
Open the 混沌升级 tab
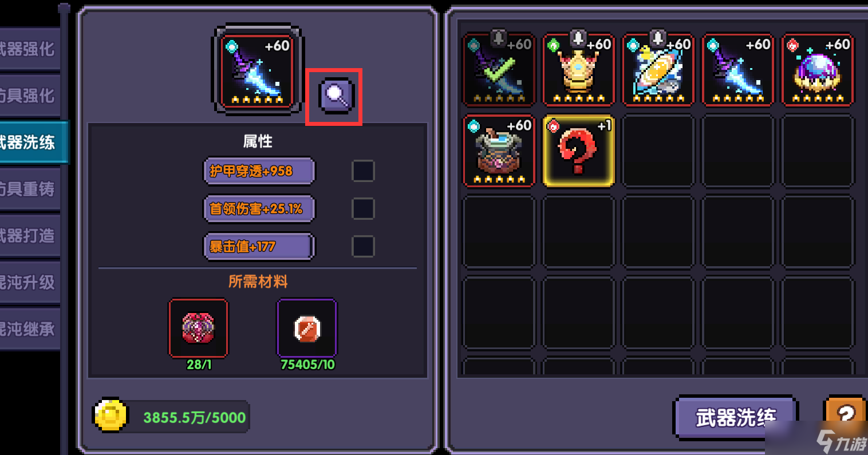pyautogui.click(x=30, y=282)
